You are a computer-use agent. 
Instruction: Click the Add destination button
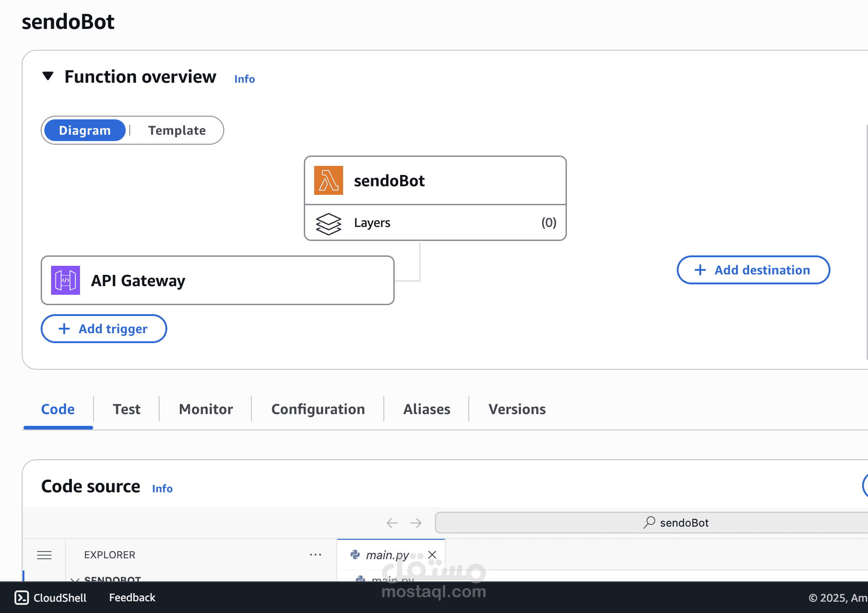pyautogui.click(x=752, y=270)
